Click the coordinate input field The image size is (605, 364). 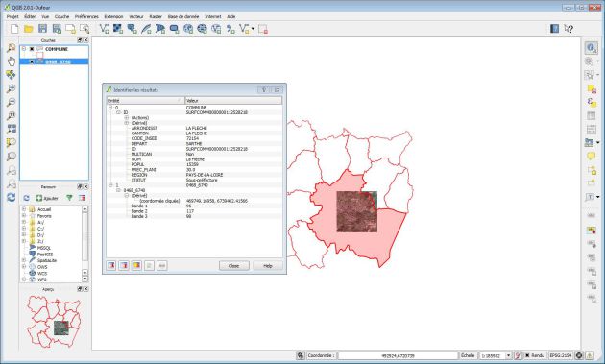pos(398,355)
